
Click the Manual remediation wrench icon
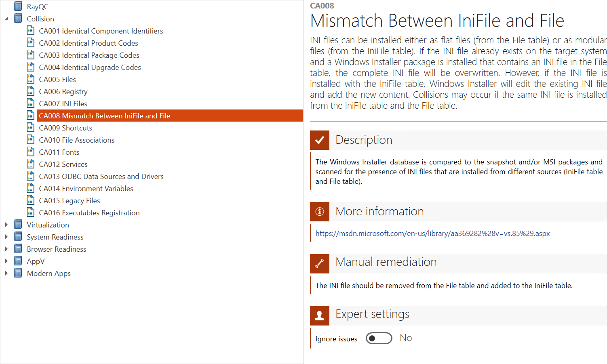[x=319, y=264]
